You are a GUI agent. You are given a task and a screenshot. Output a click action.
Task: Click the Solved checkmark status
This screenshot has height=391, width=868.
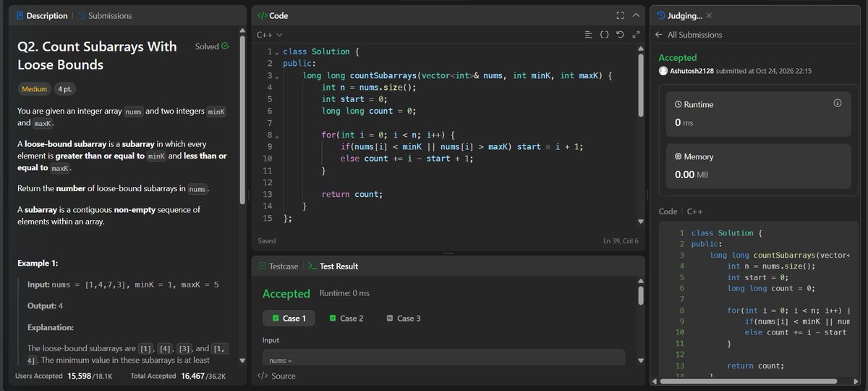tap(212, 46)
